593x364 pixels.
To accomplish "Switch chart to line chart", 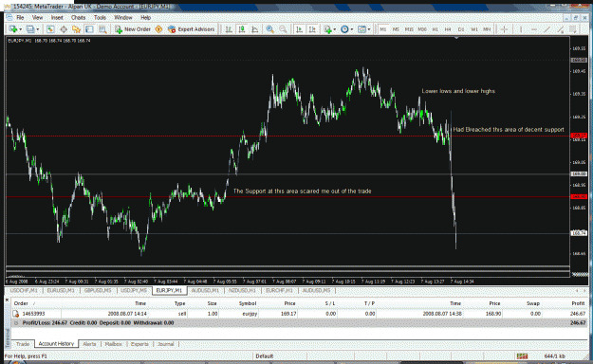I will [255, 29].
